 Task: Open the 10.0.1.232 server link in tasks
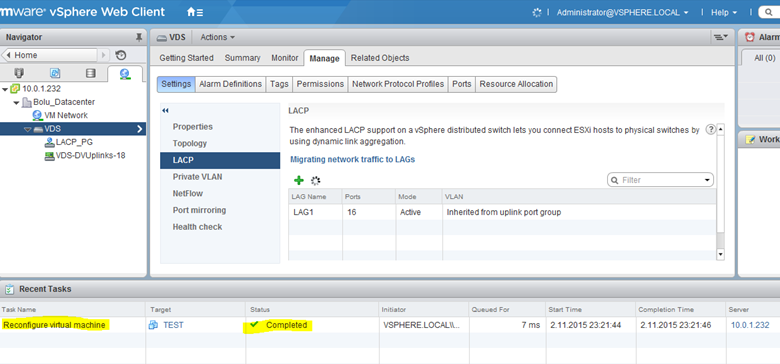pyautogui.click(x=750, y=325)
